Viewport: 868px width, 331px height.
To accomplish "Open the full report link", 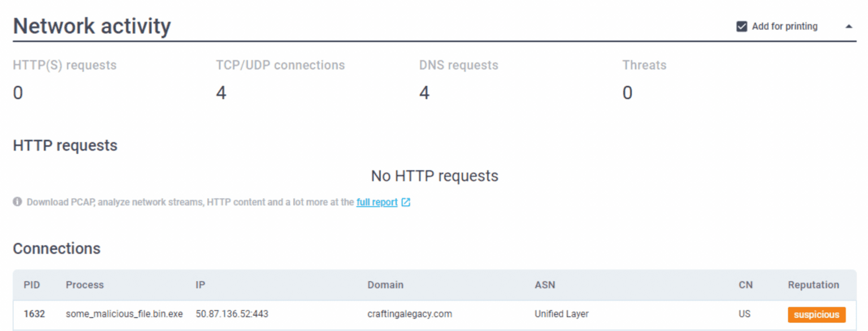I will click(x=377, y=202).
